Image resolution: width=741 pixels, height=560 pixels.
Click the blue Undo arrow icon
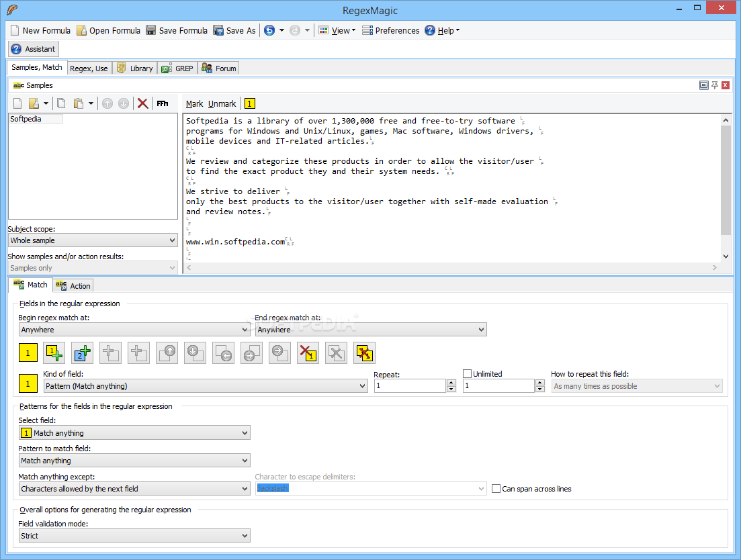pyautogui.click(x=269, y=31)
